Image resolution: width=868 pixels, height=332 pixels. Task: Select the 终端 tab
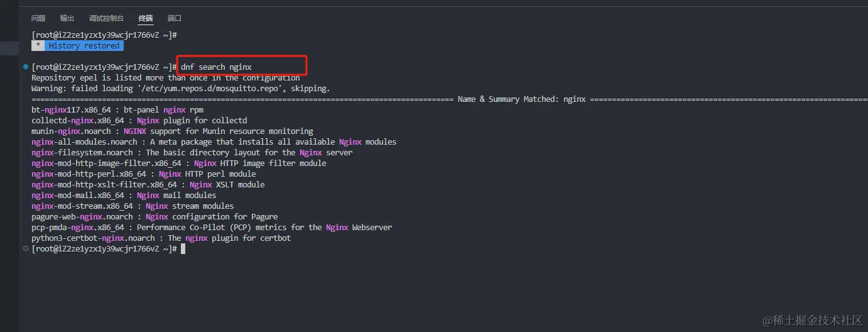[x=146, y=18]
